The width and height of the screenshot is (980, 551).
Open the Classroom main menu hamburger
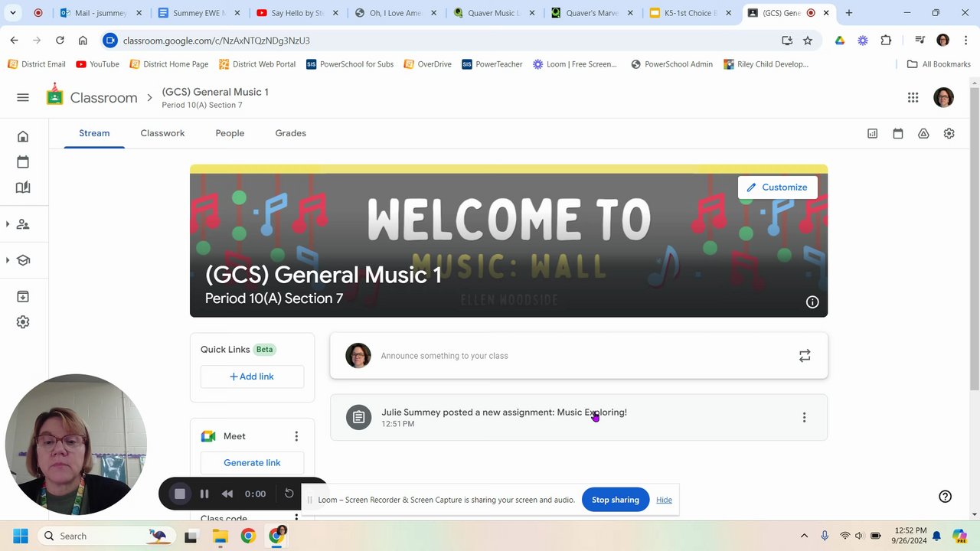tap(23, 97)
